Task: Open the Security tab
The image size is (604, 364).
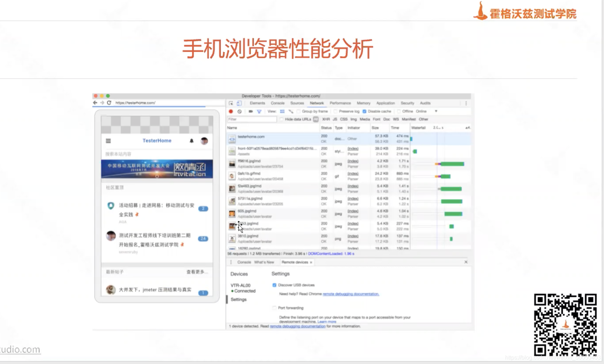Action: (x=407, y=103)
